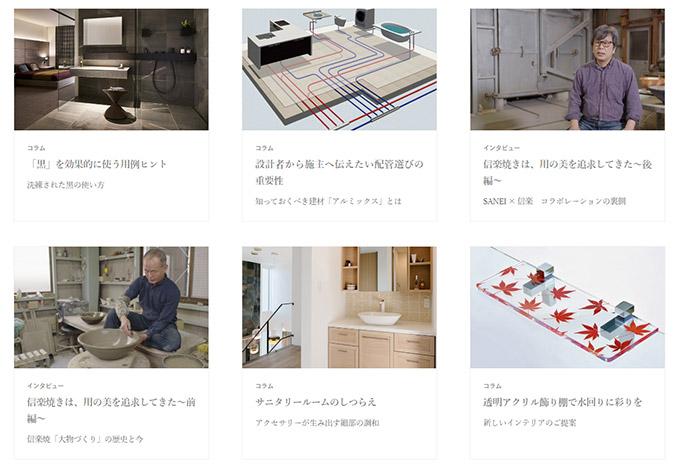Select subtitle 信楽焼「大物づくり」の歴史と今
This screenshot has width=680, height=471.
pos(85,439)
